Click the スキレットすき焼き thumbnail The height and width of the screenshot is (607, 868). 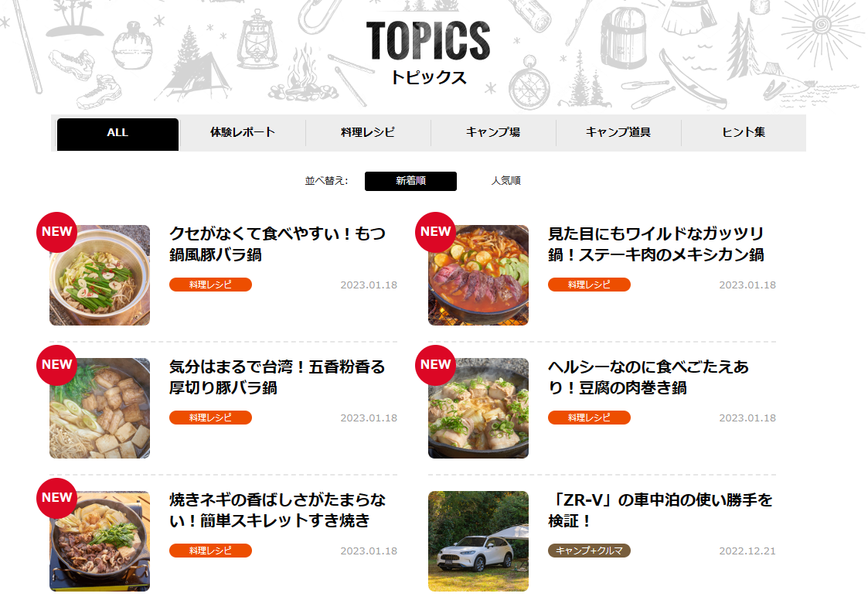coord(100,541)
